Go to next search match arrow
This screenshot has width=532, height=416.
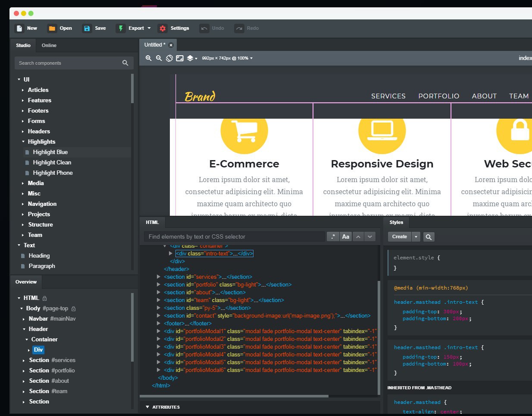pyautogui.click(x=369, y=236)
